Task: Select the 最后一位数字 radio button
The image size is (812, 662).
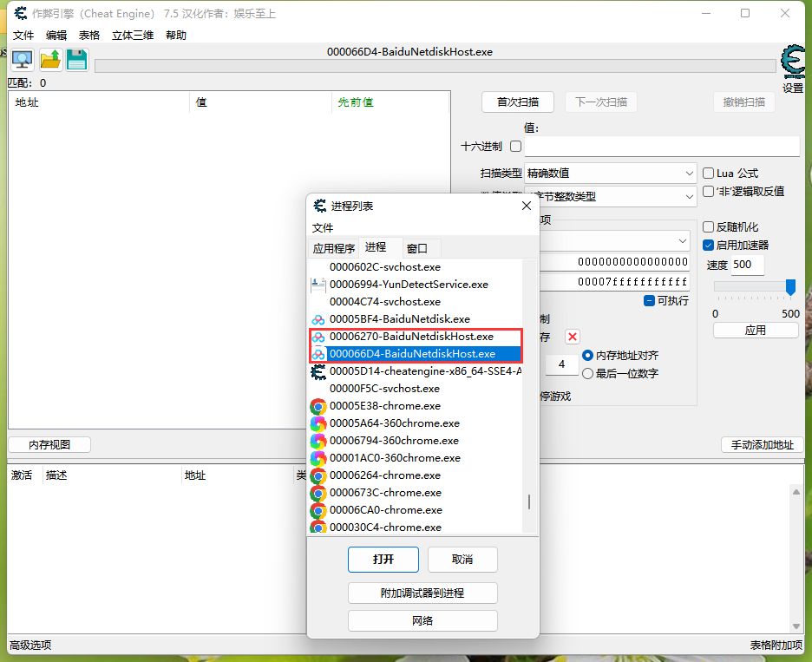Action: click(x=587, y=373)
